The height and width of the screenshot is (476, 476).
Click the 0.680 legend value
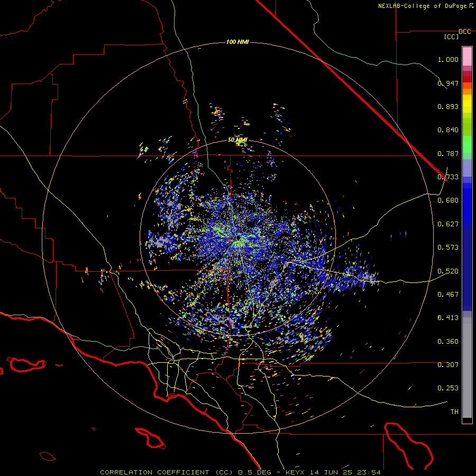pos(448,200)
